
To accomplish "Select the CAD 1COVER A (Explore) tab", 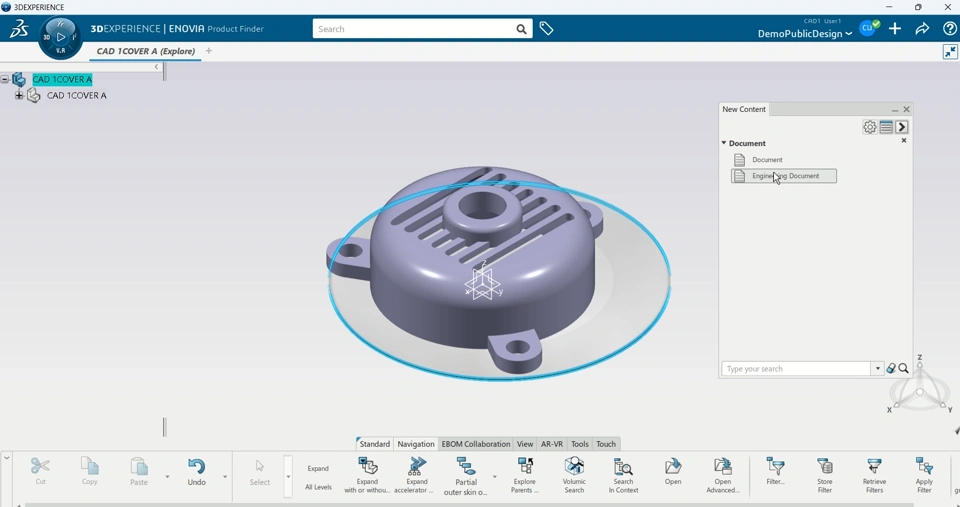I will 146,51.
